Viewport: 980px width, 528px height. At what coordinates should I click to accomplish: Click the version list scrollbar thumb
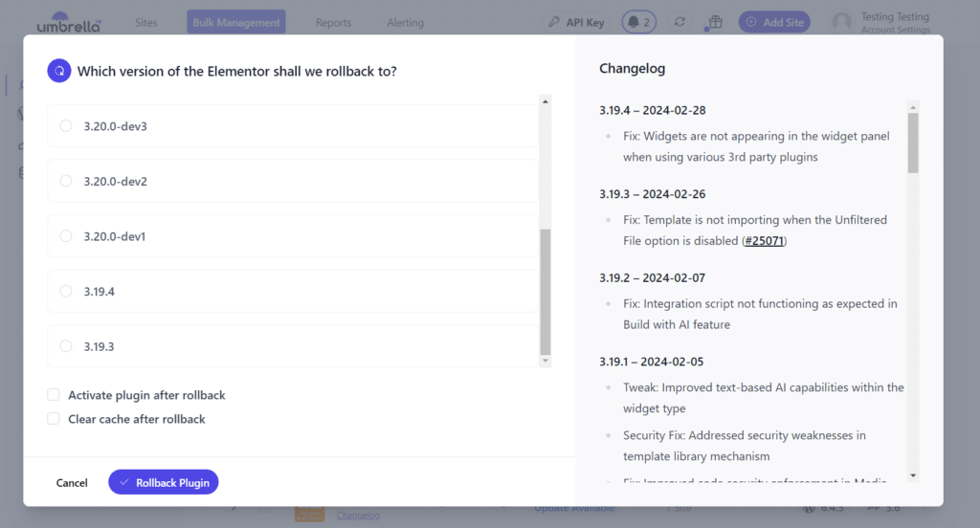(x=545, y=292)
